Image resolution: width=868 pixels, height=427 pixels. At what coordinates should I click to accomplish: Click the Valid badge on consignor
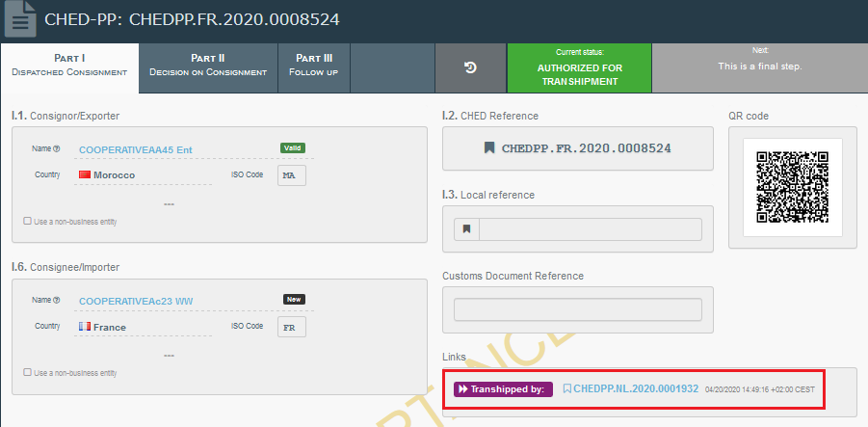293,147
